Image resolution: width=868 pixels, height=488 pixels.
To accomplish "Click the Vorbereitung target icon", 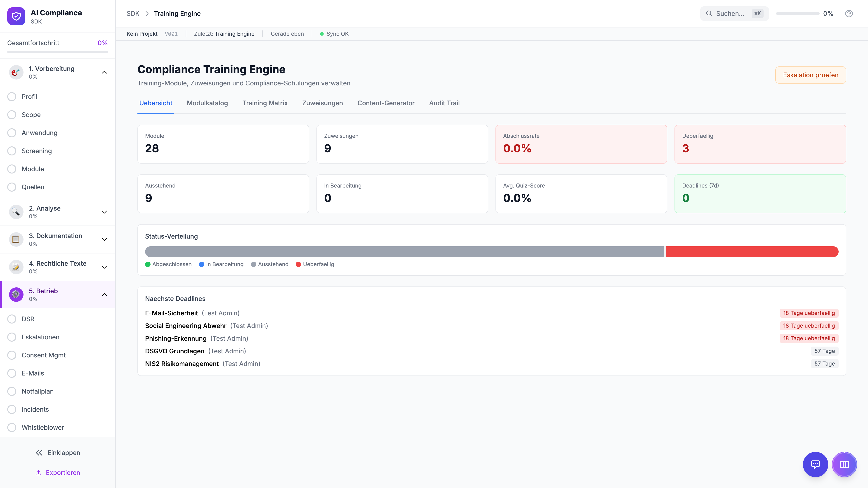I will click(x=16, y=72).
